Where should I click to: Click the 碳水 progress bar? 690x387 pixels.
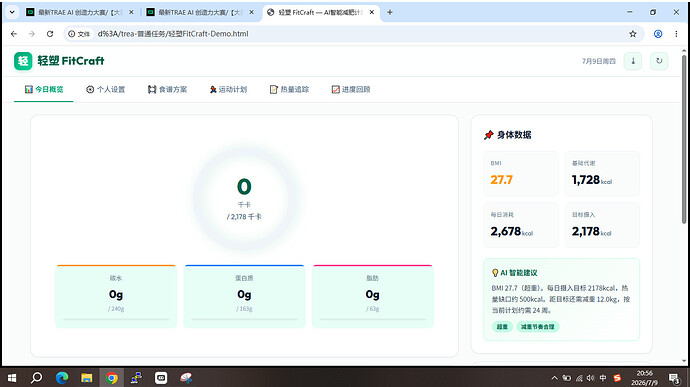coord(116,319)
